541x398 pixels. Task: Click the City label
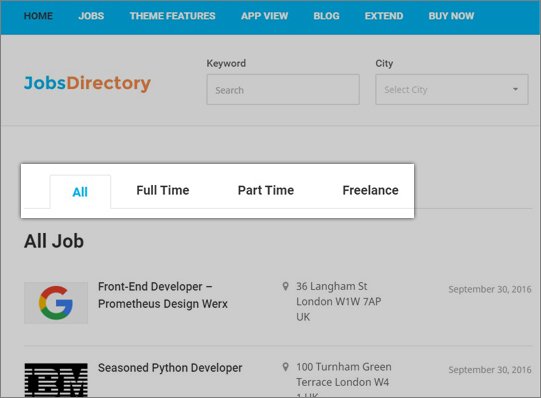click(384, 63)
